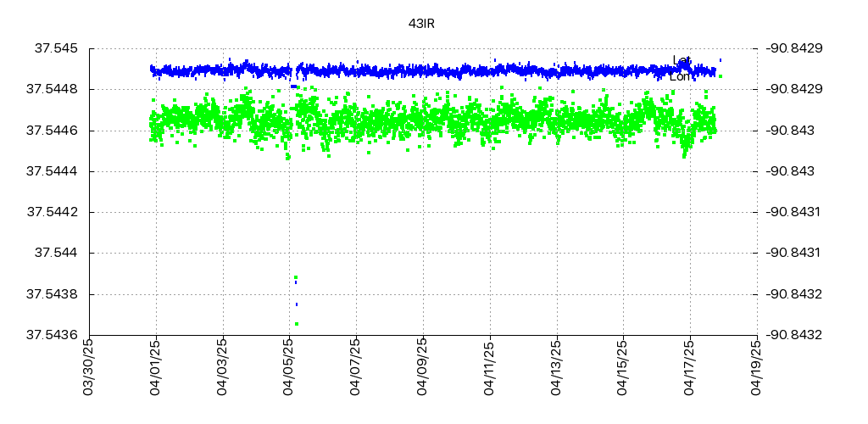The height and width of the screenshot is (424, 868).
Task: Click the green Lon legend marker
Action: click(720, 76)
